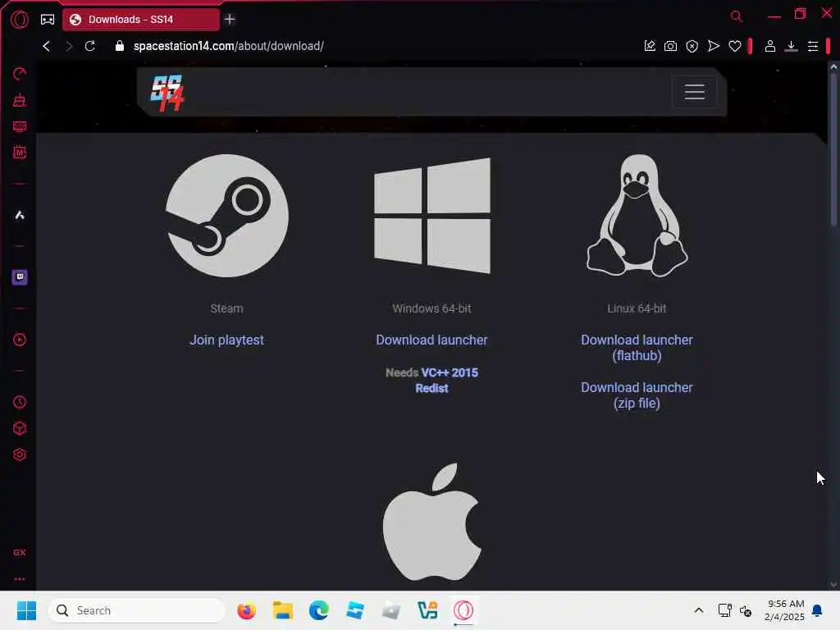Click Download launcher (flathub) link
Image resolution: width=840 pixels, height=630 pixels.
point(637,348)
